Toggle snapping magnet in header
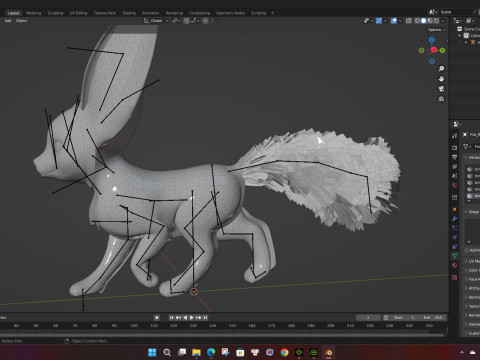The height and width of the screenshot is (360, 480). (x=186, y=21)
